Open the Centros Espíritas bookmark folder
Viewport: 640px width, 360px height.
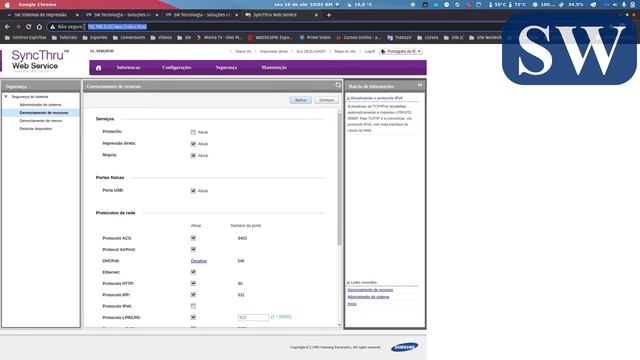(26, 38)
